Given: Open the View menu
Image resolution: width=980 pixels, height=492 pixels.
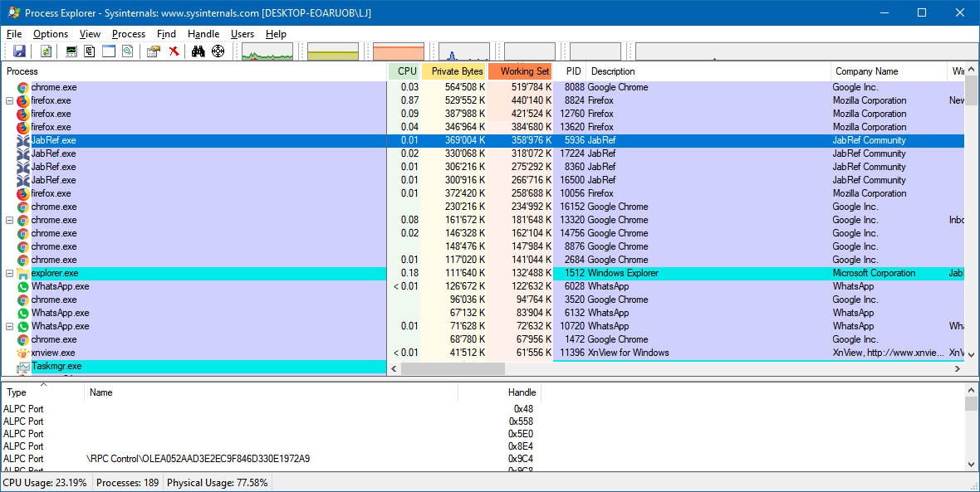Looking at the screenshot, I should 90,34.
